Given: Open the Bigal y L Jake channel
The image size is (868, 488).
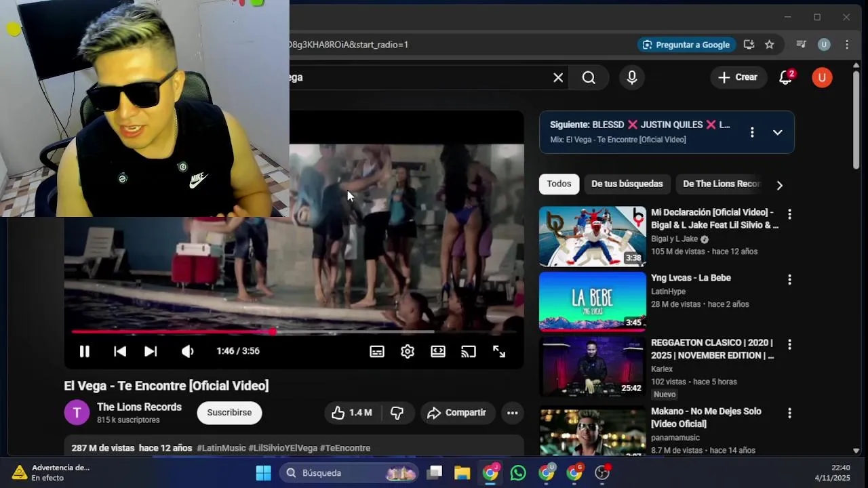Looking at the screenshot, I should (x=675, y=239).
